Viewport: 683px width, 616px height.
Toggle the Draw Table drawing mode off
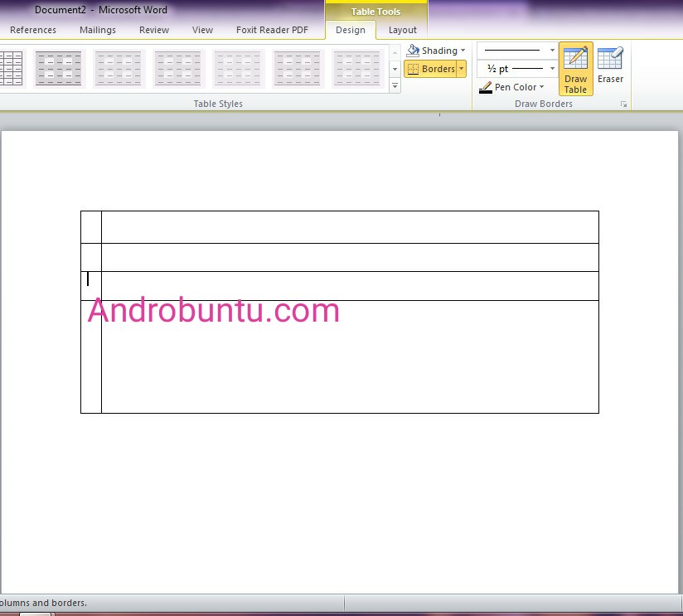click(574, 66)
